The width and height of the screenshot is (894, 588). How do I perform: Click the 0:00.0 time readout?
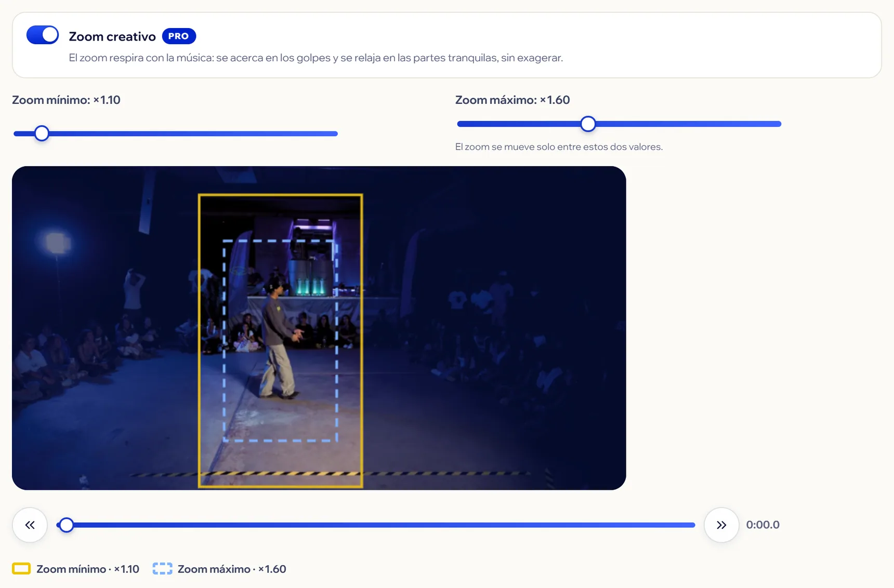(762, 525)
